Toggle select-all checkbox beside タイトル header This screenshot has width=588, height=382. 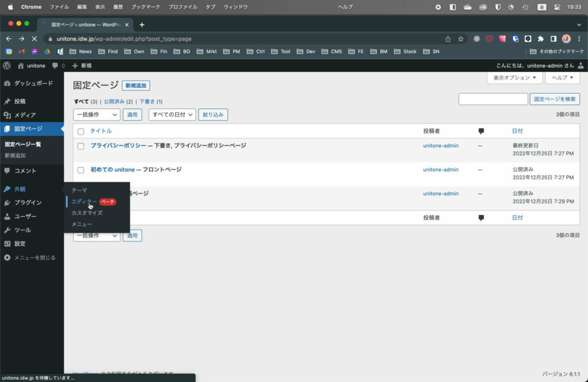(x=81, y=131)
